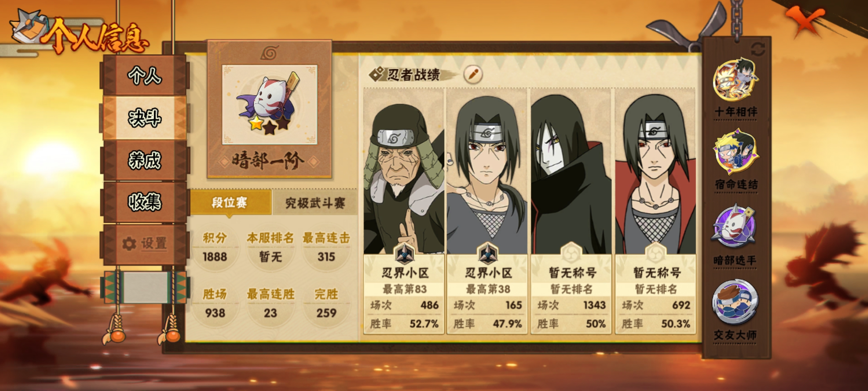Click the pencil edit icon beside 忍者战绩
This screenshot has height=391, width=868.
(473, 75)
